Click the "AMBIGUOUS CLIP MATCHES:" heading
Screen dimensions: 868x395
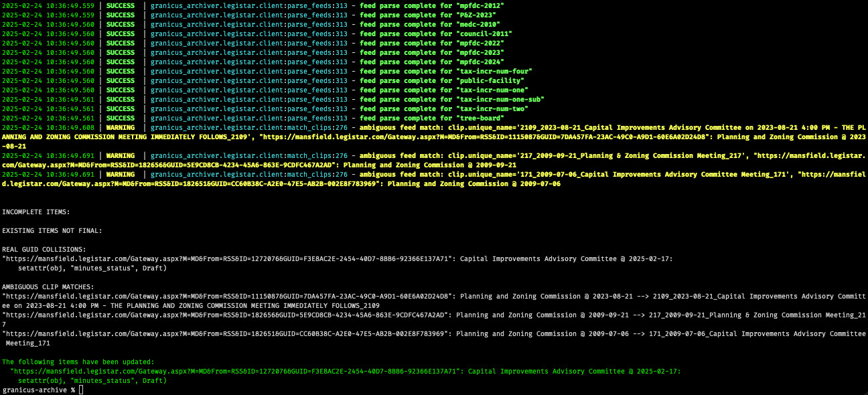pos(48,287)
